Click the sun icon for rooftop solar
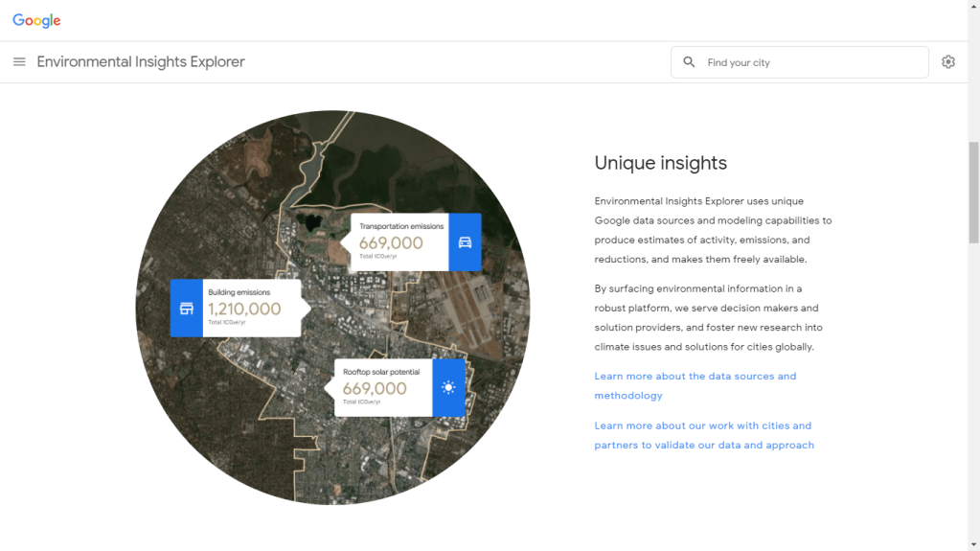The height and width of the screenshot is (551, 980). tap(448, 388)
